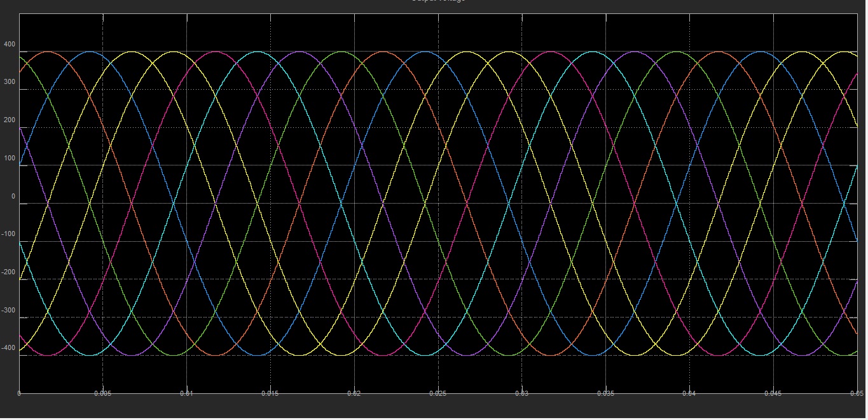The image size is (868, 420).
Task: Click the 0 label on the y-axis
Action: pyautogui.click(x=13, y=197)
